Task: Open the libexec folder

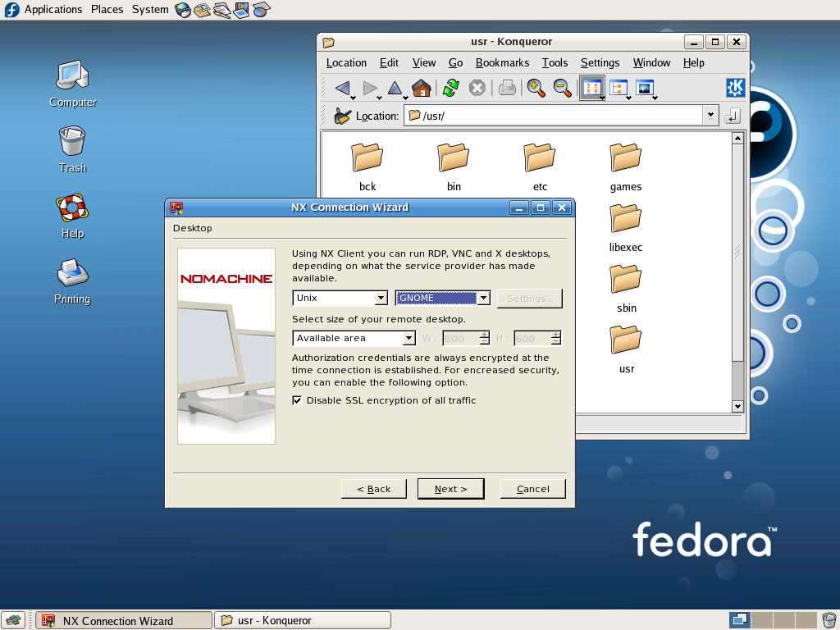Action: [x=625, y=228]
